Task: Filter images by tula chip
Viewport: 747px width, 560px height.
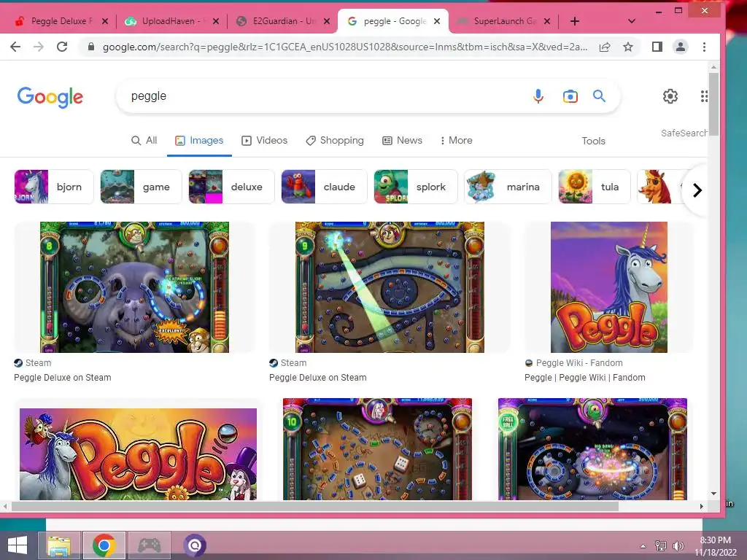Action: (594, 187)
